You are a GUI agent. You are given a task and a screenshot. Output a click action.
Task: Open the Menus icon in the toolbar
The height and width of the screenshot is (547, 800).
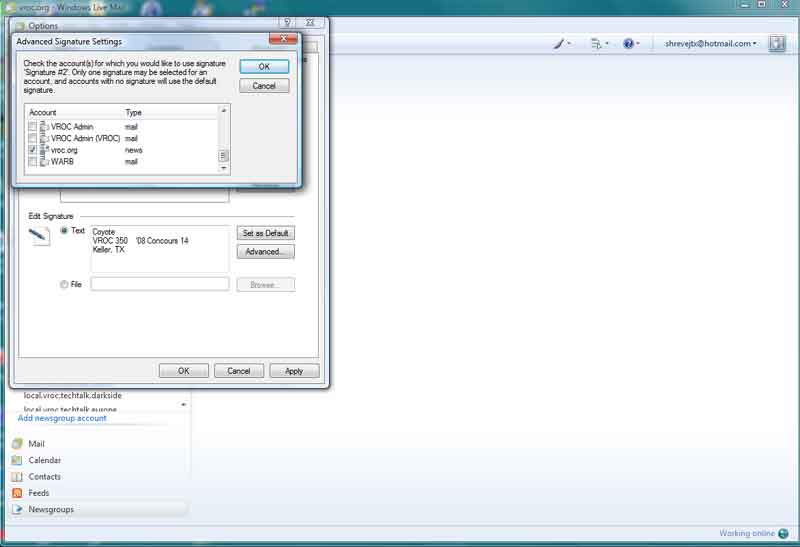click(x=596, y=44)
